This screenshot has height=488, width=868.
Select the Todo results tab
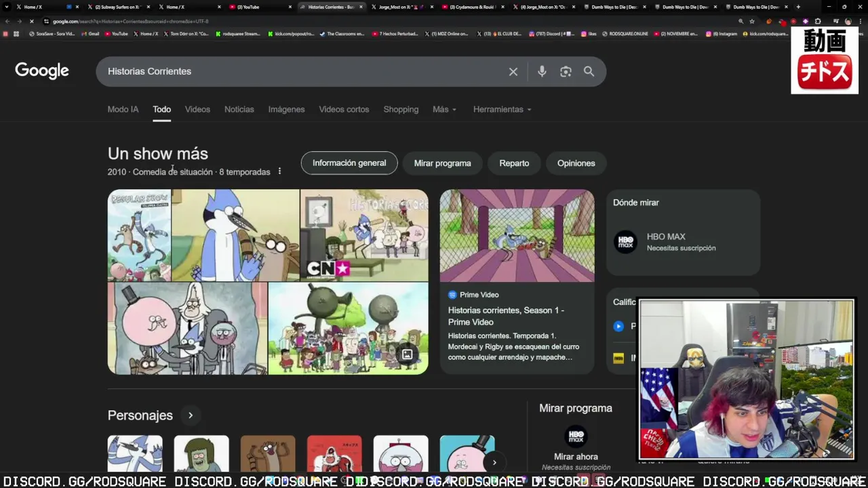click(161, 109)
